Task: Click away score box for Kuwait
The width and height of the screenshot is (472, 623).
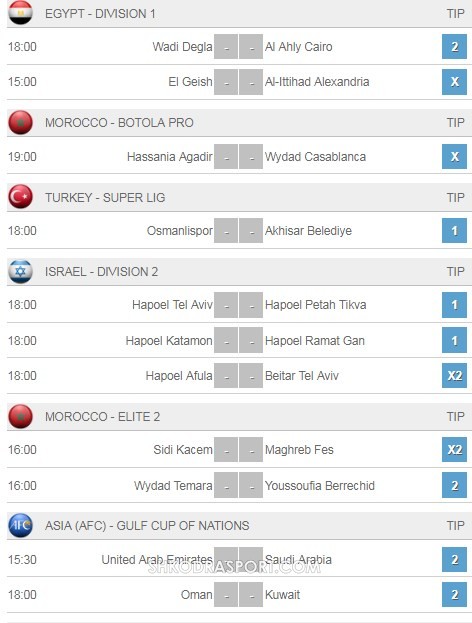Action: click(251, 595)
